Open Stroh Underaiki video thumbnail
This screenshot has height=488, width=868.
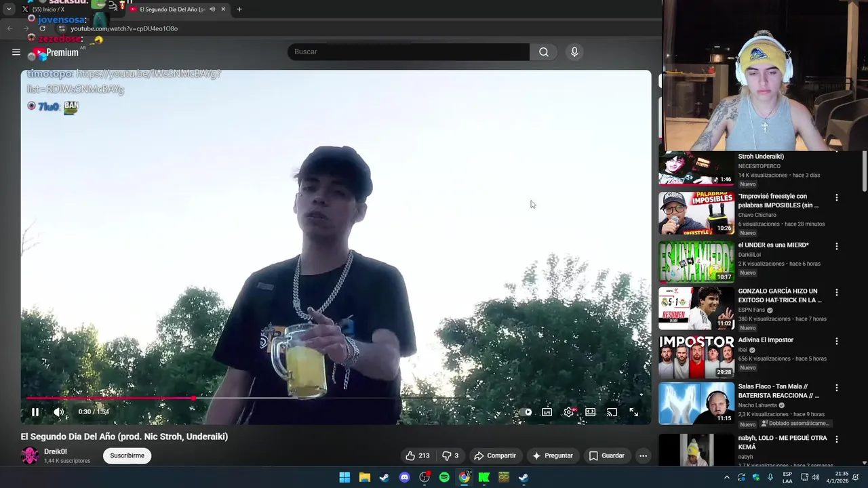[696, 168]
